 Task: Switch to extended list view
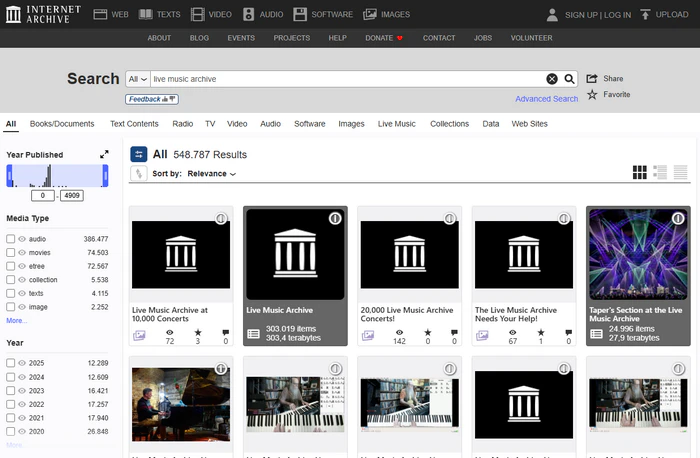[x=660, y=172]
